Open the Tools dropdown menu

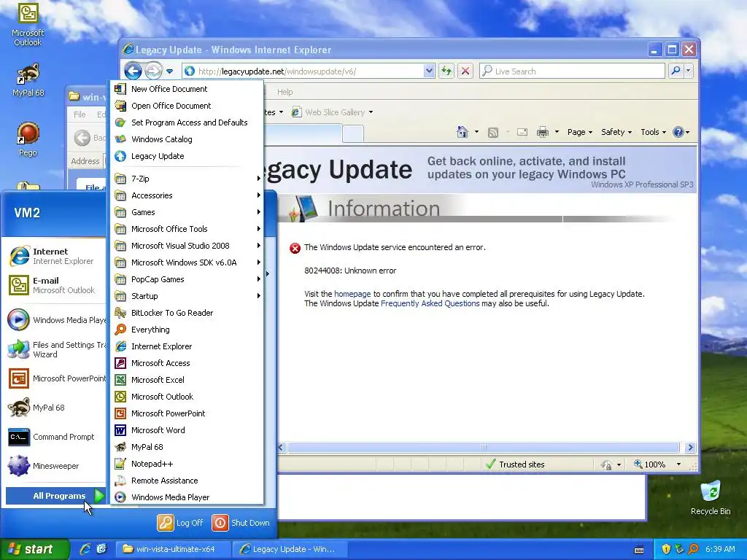click(x=653, y=132)
